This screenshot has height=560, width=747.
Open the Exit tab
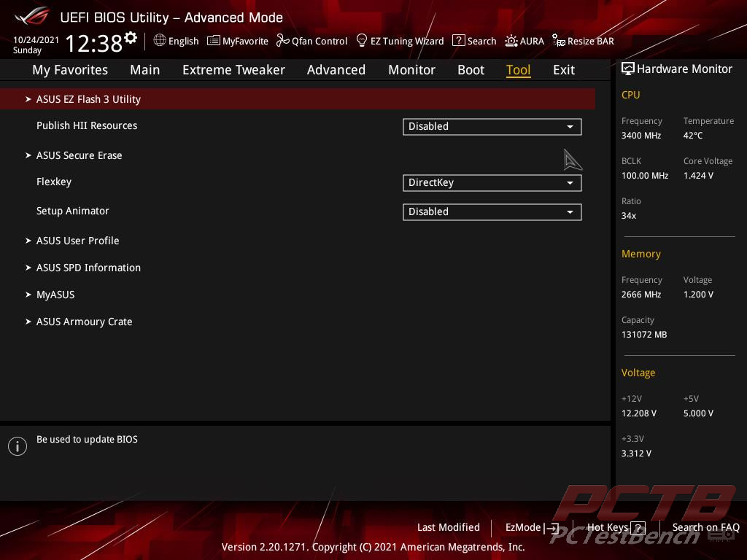pyautogui.click(x=564, y=70)
